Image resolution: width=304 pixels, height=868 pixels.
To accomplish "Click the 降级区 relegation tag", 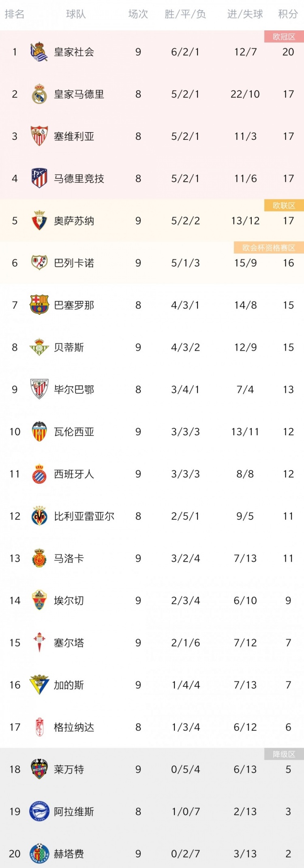I will [284, 754].
